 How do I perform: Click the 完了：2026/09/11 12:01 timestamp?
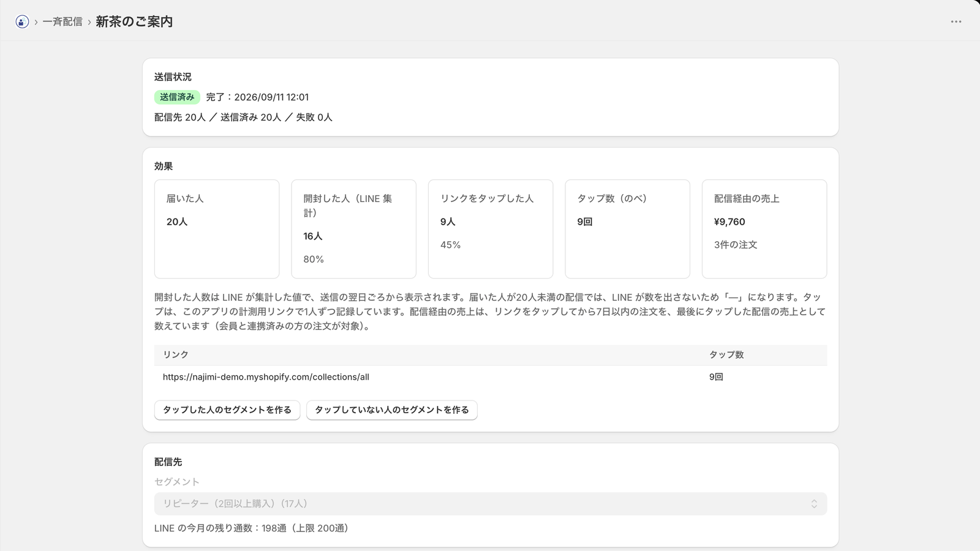(257, 97)
